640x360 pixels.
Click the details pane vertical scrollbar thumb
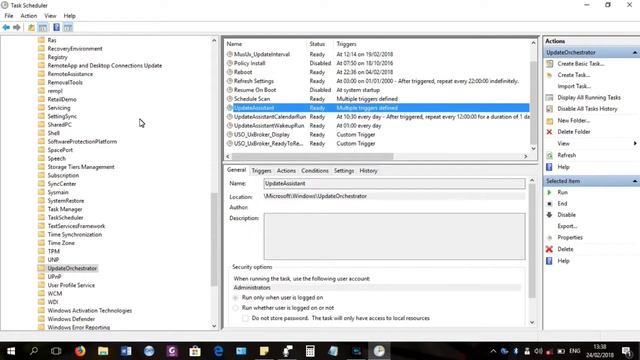click(x=532, y=241)
